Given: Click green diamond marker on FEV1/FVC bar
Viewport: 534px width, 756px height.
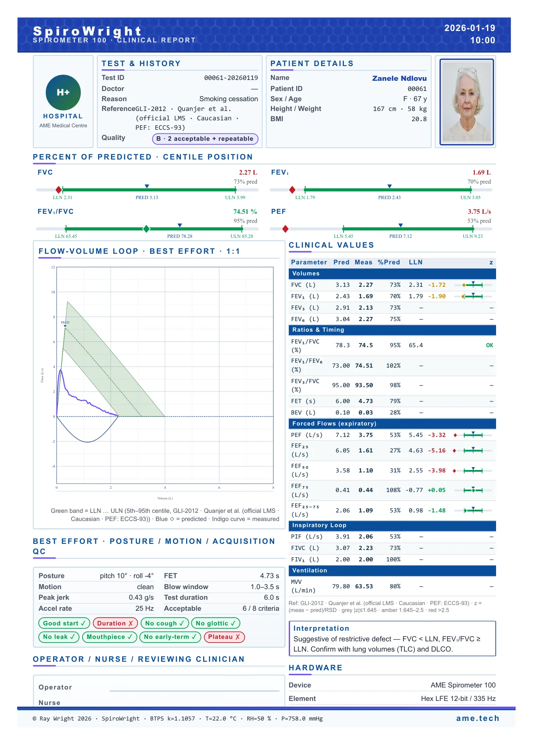Looking at the screenshot, I should pyautogui.click(x=146, y=229).
